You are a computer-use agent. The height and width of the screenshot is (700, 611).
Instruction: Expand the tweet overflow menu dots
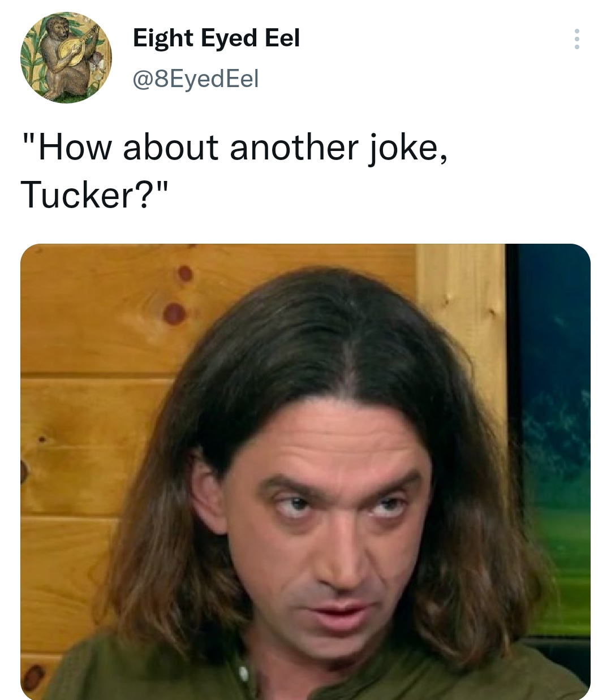(x=576, y=39)
